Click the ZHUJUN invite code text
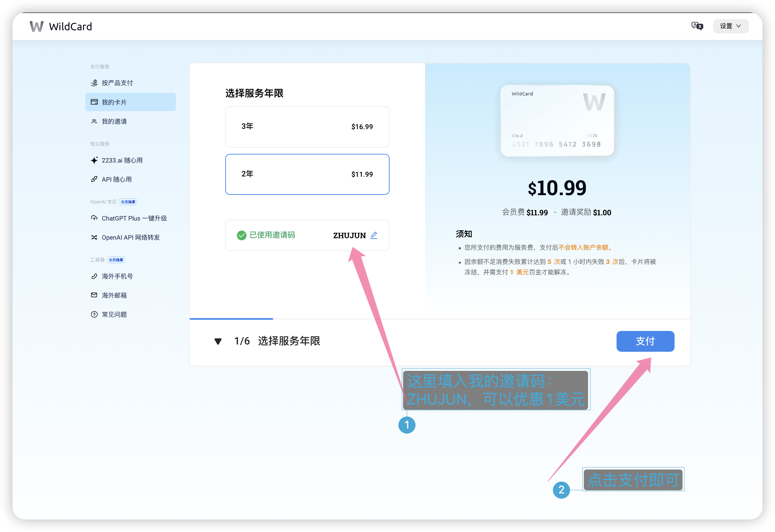775x532 pixels. point(349,235)
